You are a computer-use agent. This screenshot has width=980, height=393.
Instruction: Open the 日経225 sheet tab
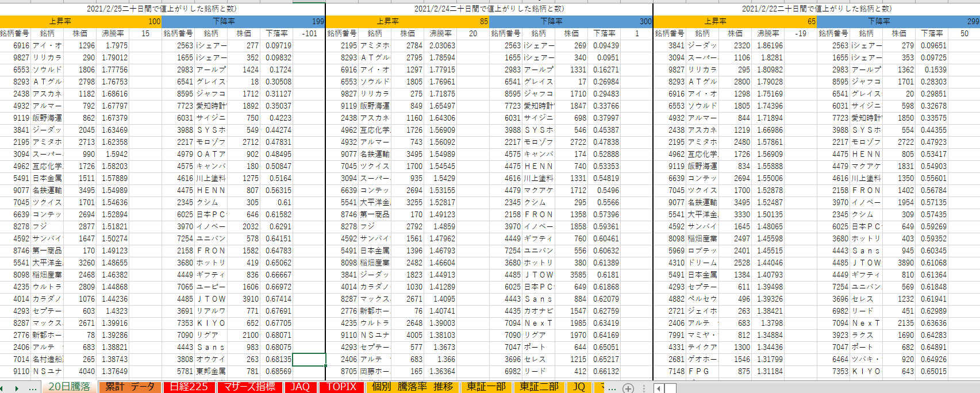tap(189, 387)
